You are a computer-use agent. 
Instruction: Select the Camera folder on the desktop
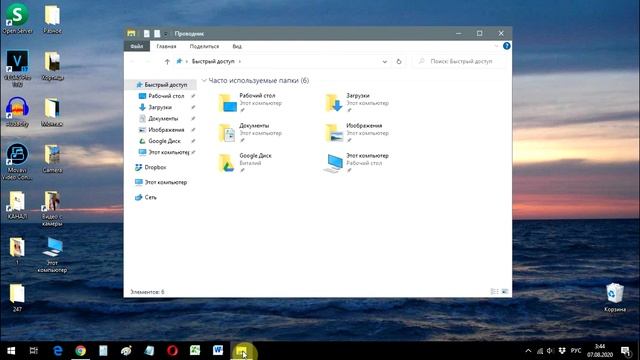point(52,158)
